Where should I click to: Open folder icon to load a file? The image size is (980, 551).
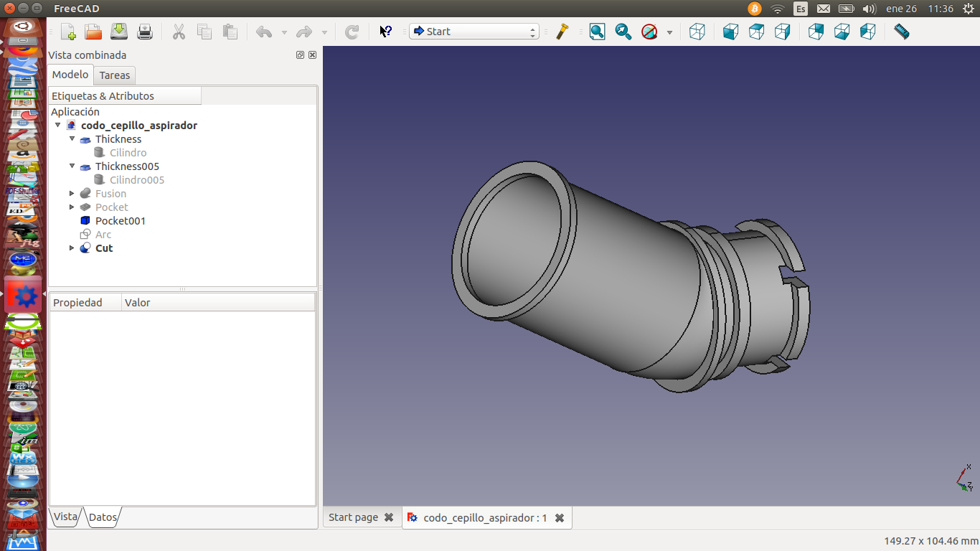click(93, 32)
